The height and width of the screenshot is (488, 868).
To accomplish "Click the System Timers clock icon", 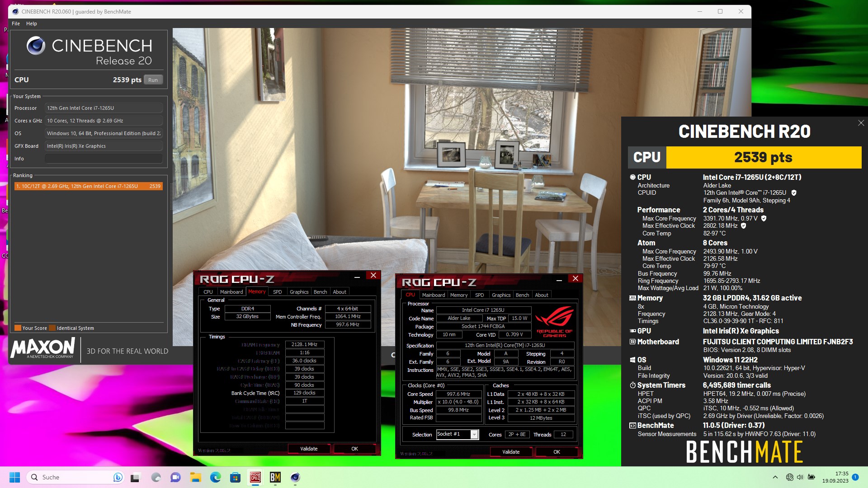I will 632,385.
